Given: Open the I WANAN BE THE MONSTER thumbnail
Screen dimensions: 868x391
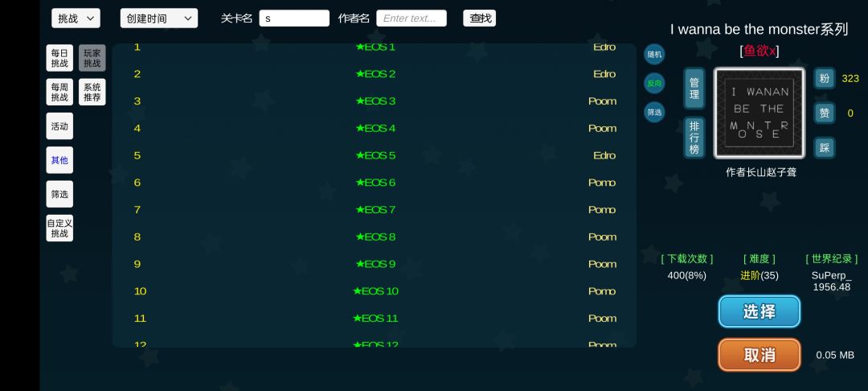Looking at the screenshot, I should click(759, 113).
